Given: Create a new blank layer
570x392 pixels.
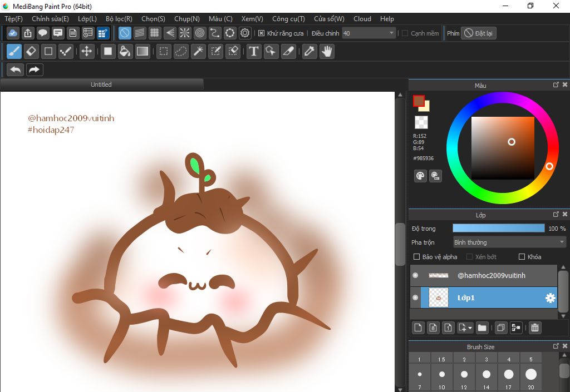Looking at the screenshot, I should click(x=418, y=328).
